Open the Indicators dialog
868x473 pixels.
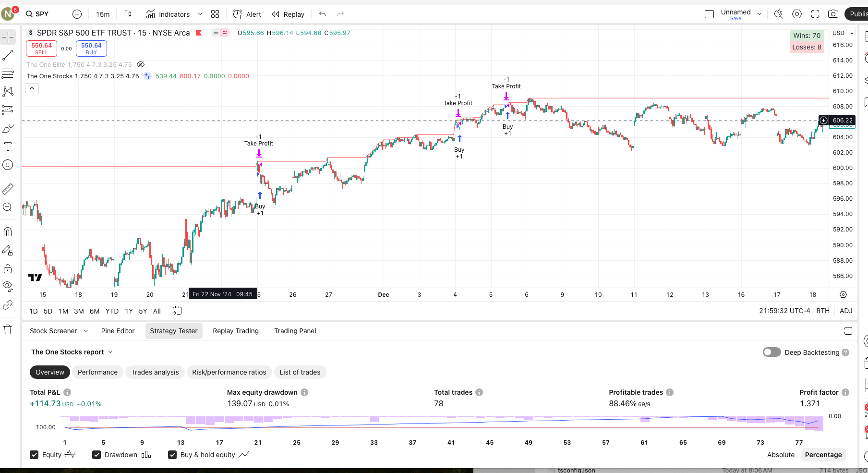[x=168, y=14]
